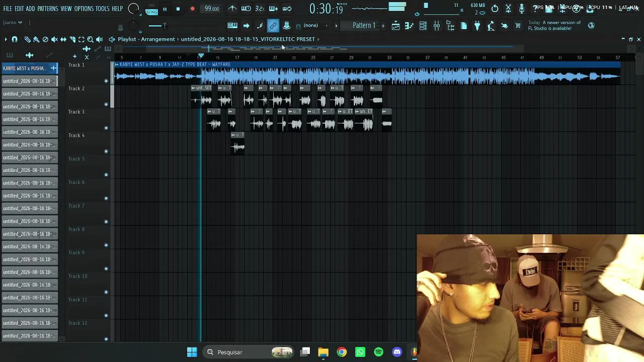Expand the Playlist - Arrangement breadcrumb arrow
Screen dimensions: 644x362
click(x=178, y=39)
